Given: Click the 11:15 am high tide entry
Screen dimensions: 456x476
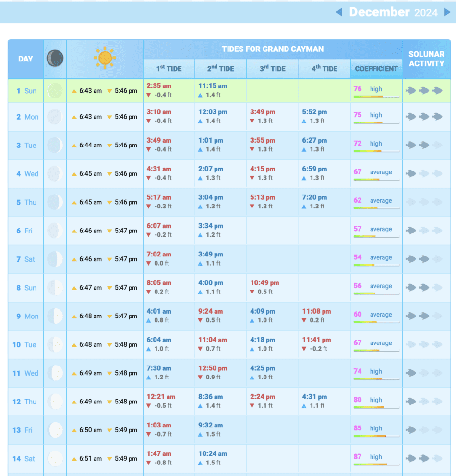Looking at the screenshot, I should (x=213, y=86).
